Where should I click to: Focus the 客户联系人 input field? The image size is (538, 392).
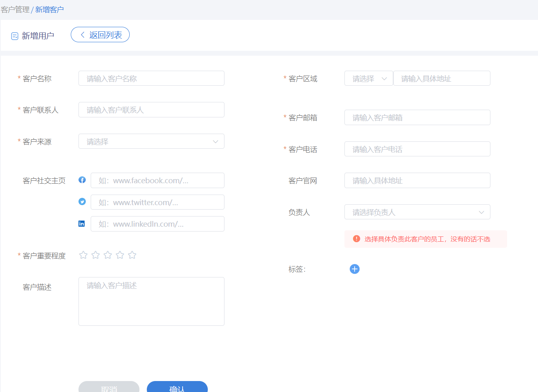pyautogui.click(x=151, y=110)
